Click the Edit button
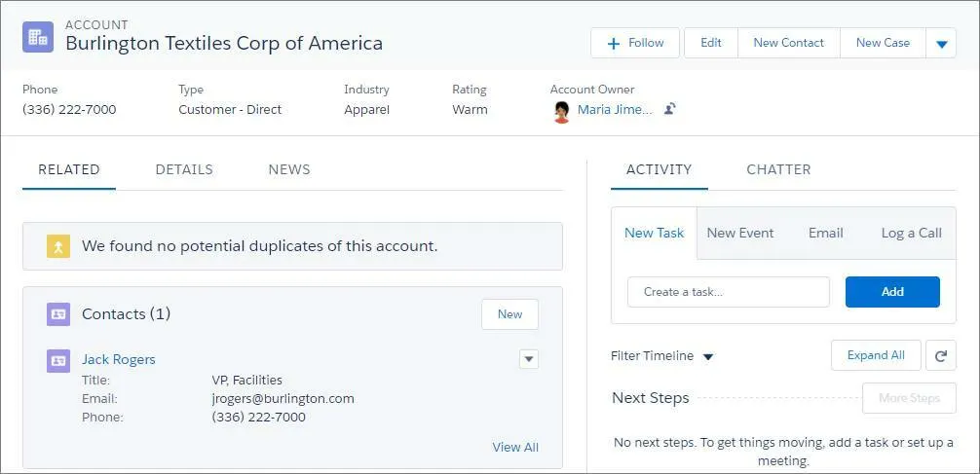Screen dimensions: 980x474 coord(711,43)
